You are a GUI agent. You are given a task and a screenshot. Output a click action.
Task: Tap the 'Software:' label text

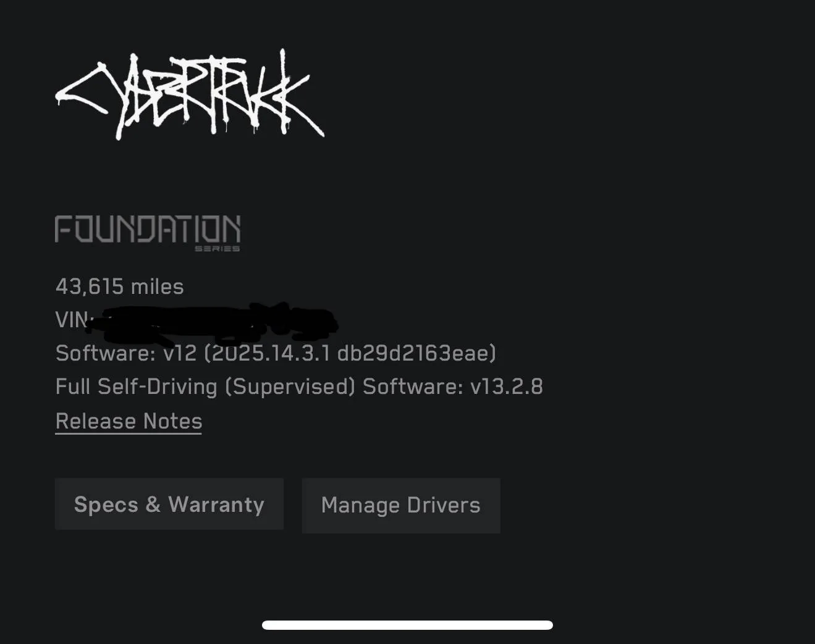coord(106,353)
